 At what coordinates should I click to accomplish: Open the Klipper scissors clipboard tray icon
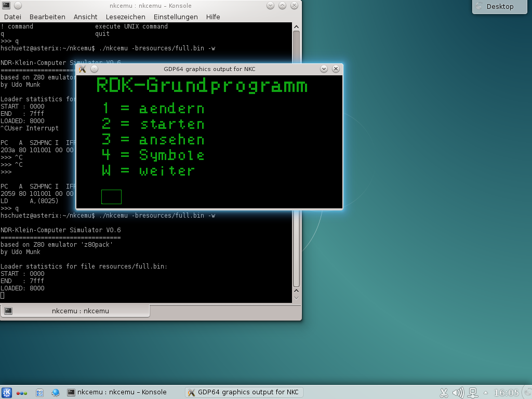pyautogui.click(x=444, y=393)
